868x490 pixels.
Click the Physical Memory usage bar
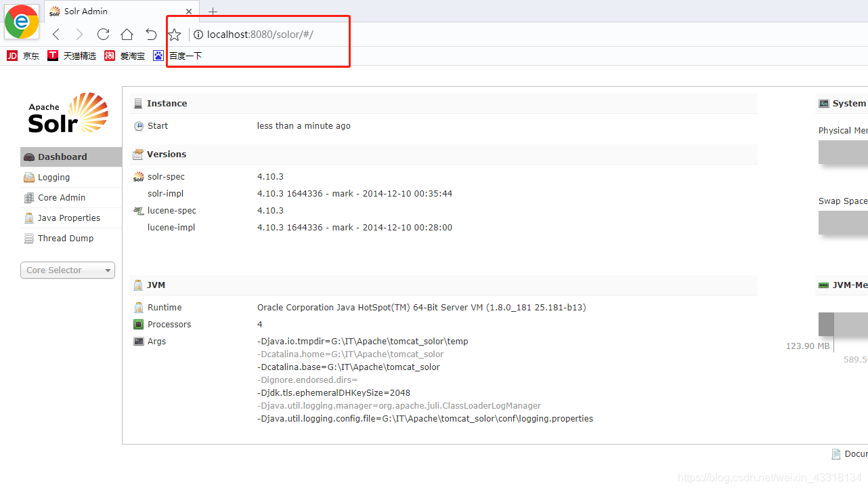click(x=843, y=152)
